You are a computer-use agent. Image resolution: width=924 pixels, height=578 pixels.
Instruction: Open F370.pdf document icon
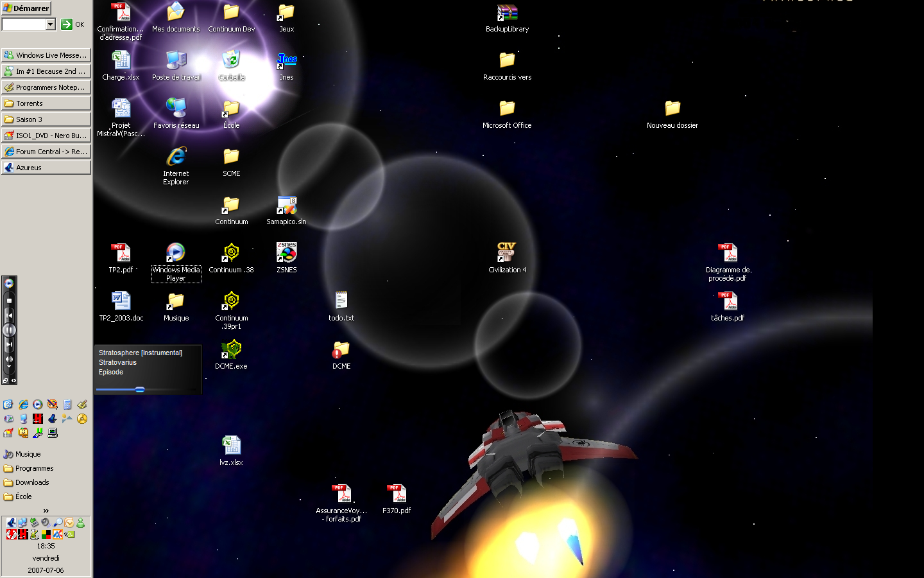pyautogui.click(x=397, y=499)
